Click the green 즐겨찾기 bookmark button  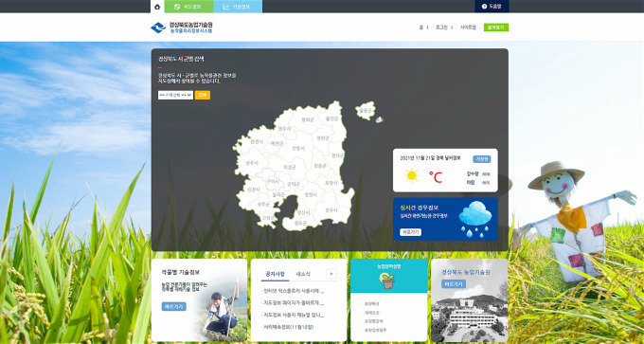click(x=496, y=27)
